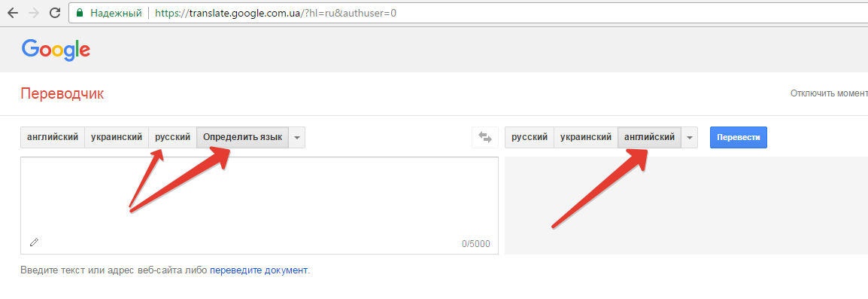Select target language русский
Viewport: 868px width, 299px height.
pyautogui.click(x=530, y=138)
